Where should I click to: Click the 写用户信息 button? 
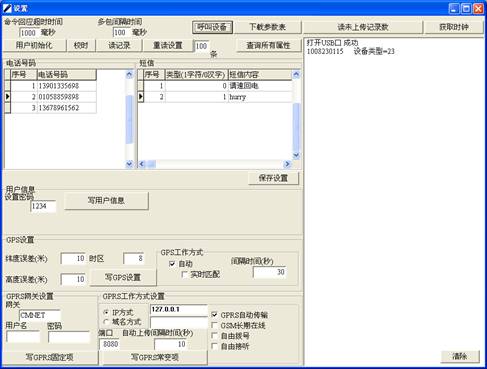coord(106,201)
